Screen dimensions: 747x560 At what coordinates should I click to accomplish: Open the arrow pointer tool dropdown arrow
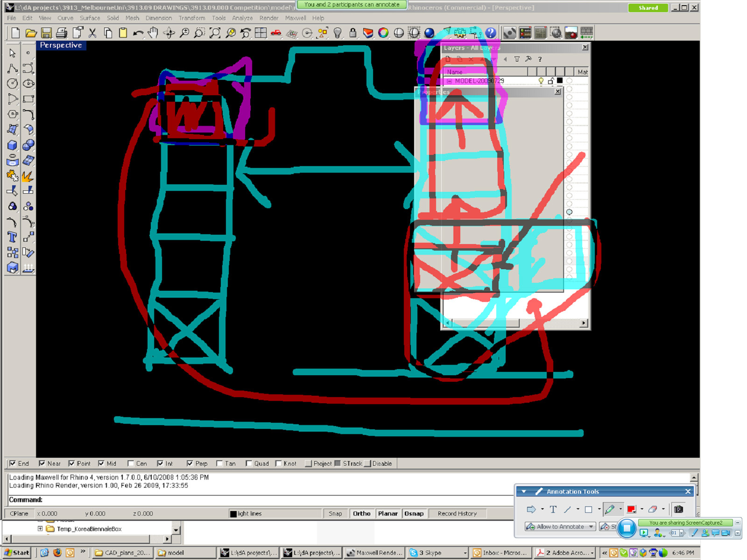[542, 509]
